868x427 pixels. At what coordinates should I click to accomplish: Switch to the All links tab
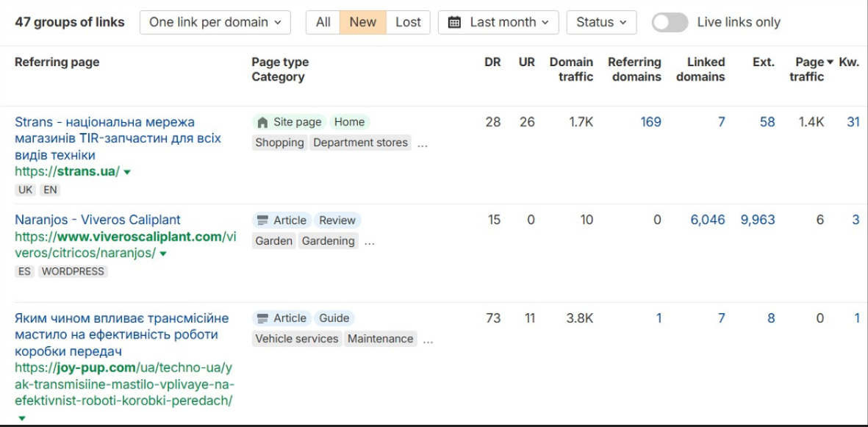click(323, 22)
